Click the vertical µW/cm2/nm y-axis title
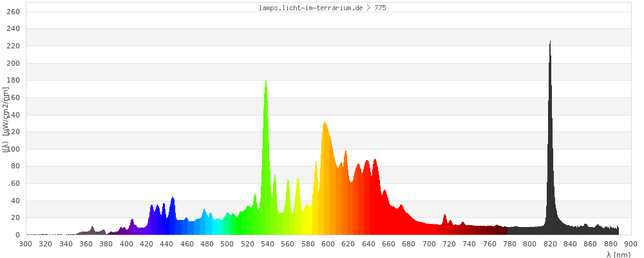The height and width of the screenshot is (258, 644). [5, 123]
